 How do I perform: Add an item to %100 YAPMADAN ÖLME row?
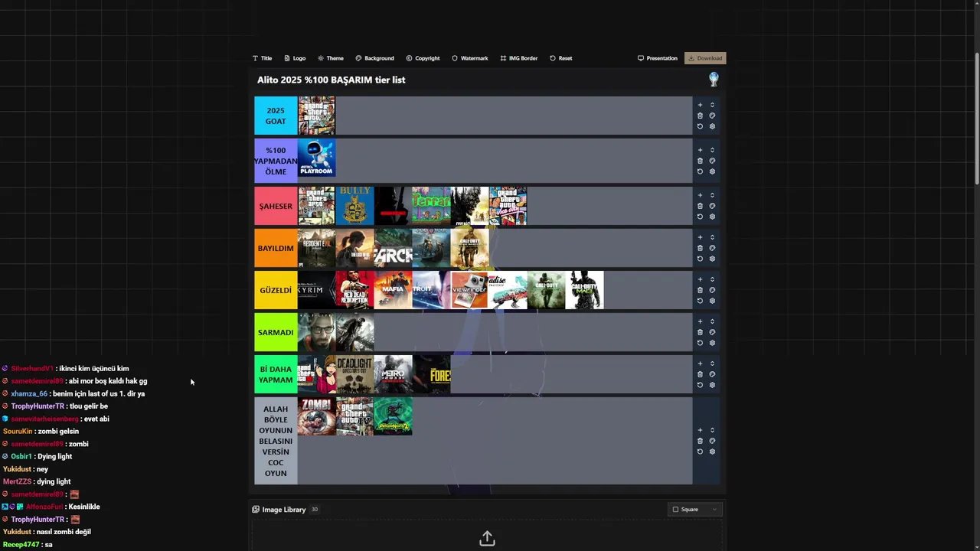[x=700, y=150]
